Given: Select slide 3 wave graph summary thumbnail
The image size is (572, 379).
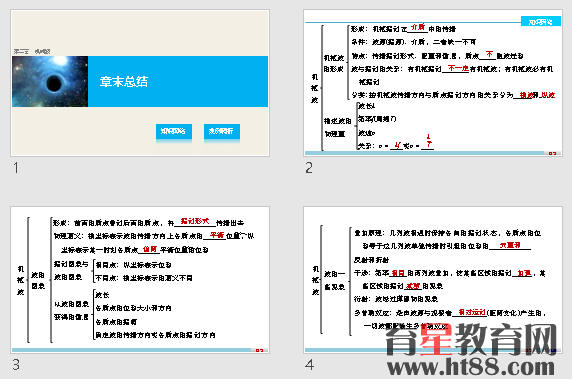Looking at the screenshot, I should coord(140,280).
